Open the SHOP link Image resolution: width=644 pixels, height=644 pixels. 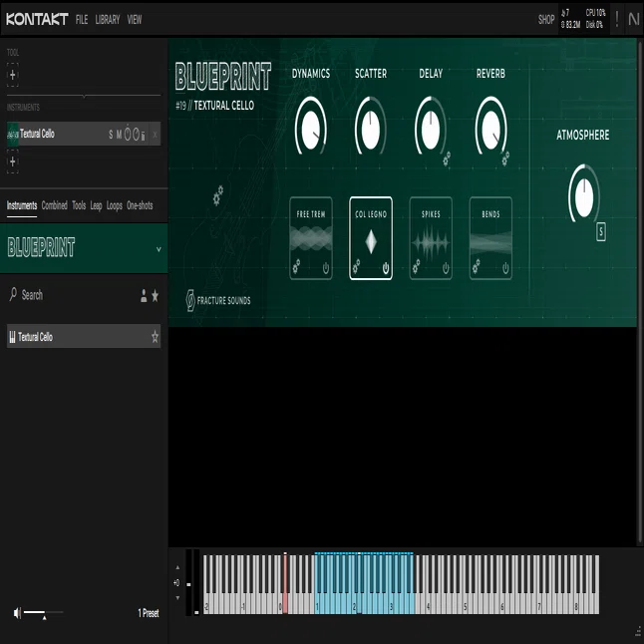coord(546,19)
